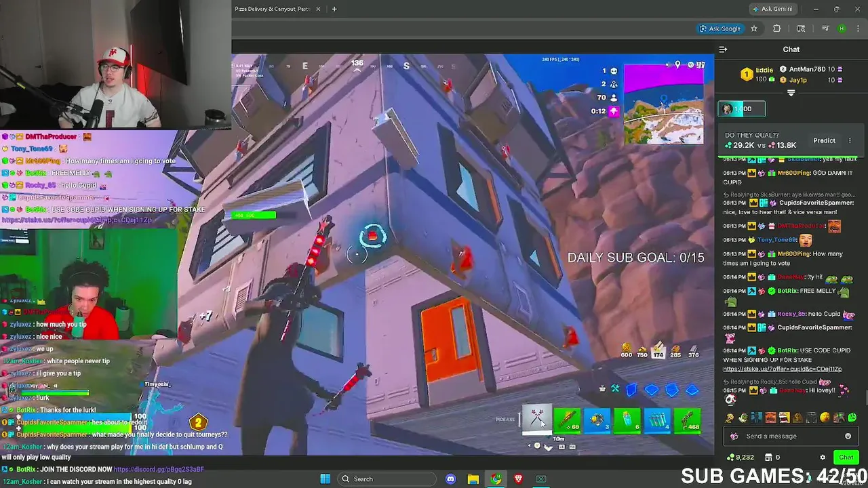Screen dimensions: 868x488
Task: Select the green frog emote in quick row
Action: (x=743, y=418)
